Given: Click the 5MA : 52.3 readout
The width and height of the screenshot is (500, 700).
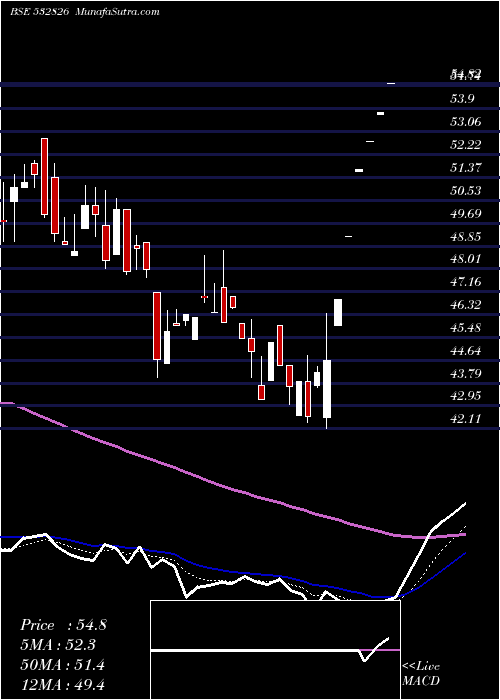Looking at the screenshot, I should click(x=58, y=645).
